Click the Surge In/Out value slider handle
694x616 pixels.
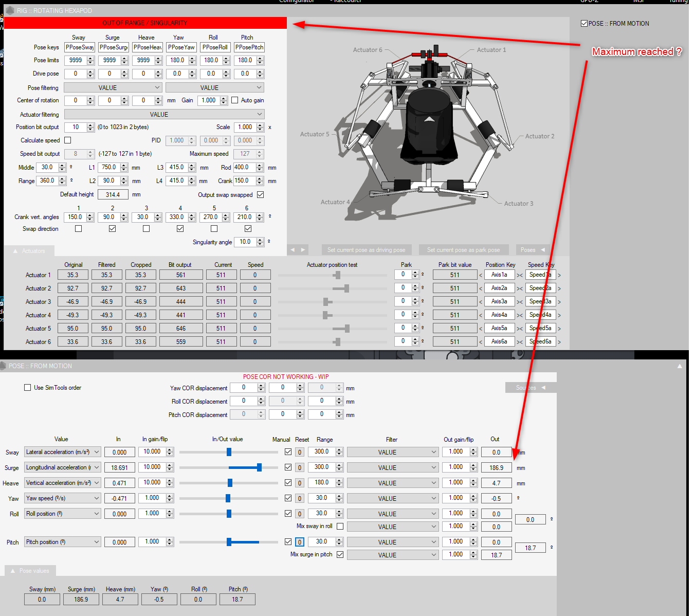pyautogui.click(x=259, y=467)
